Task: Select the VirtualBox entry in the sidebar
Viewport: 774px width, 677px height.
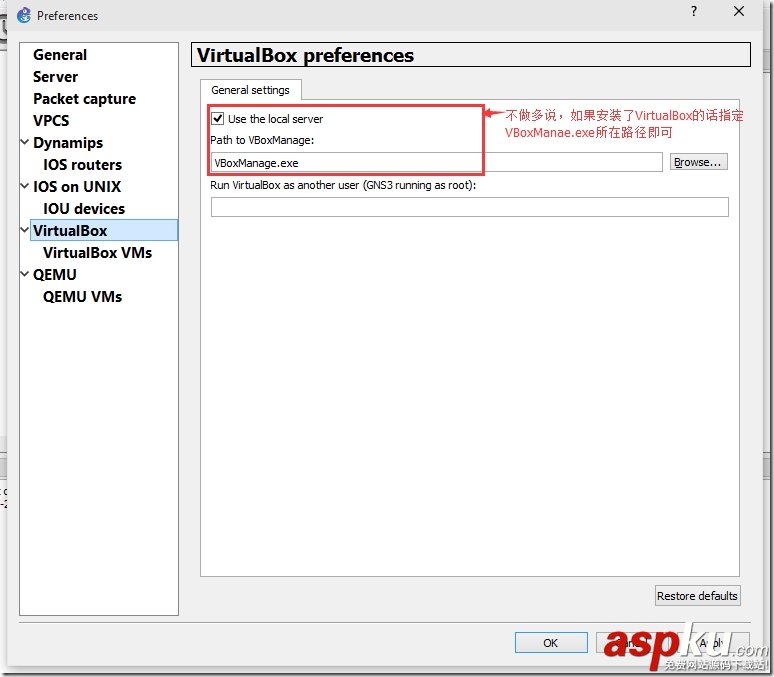Action: coord(104,231)
